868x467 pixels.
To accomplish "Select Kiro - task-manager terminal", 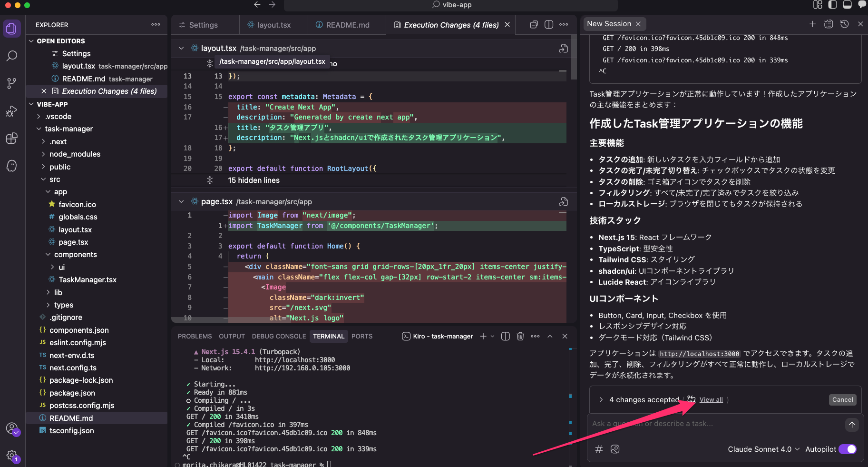I will click(438, 336).
